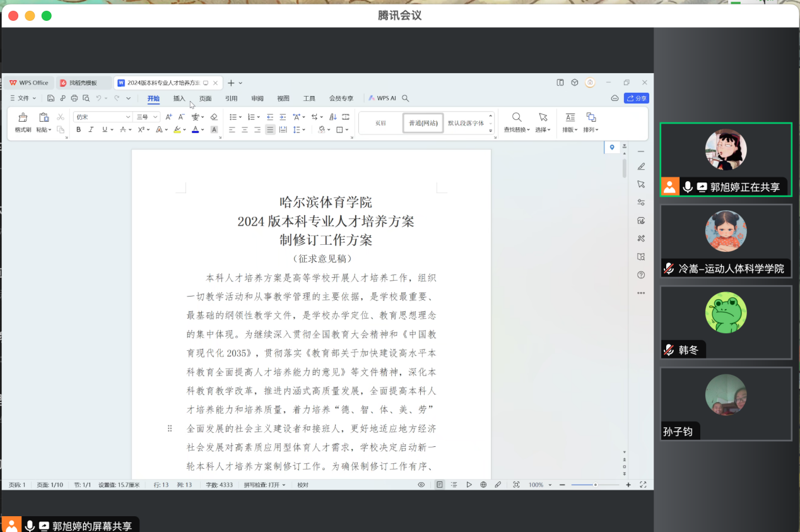Open the 选择 dropdown

click(x=543, y=129)
